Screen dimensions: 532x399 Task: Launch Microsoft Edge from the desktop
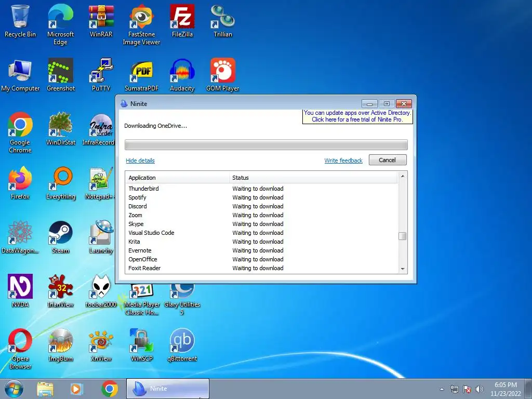[60, 24]
